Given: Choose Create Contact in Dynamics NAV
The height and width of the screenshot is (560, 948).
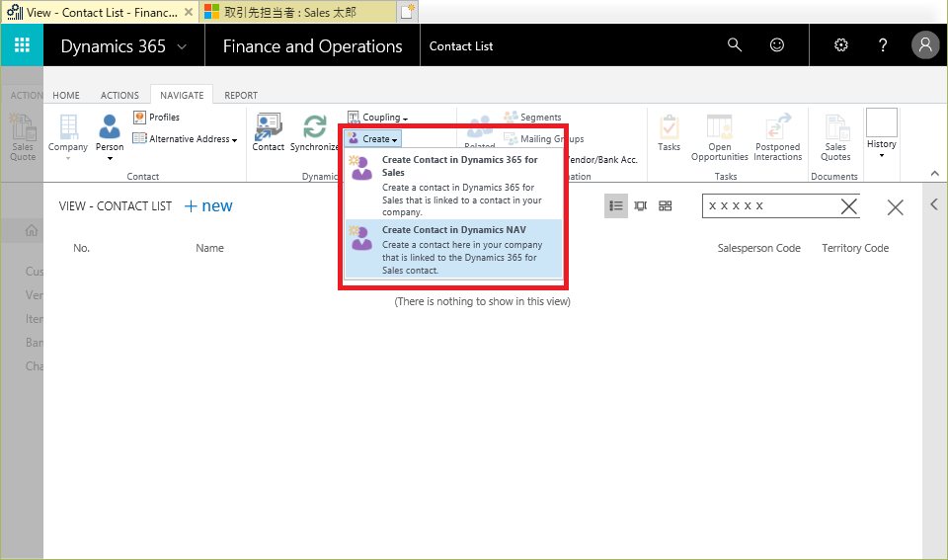Looking at the screenshot, I should [x=453, y=249].
